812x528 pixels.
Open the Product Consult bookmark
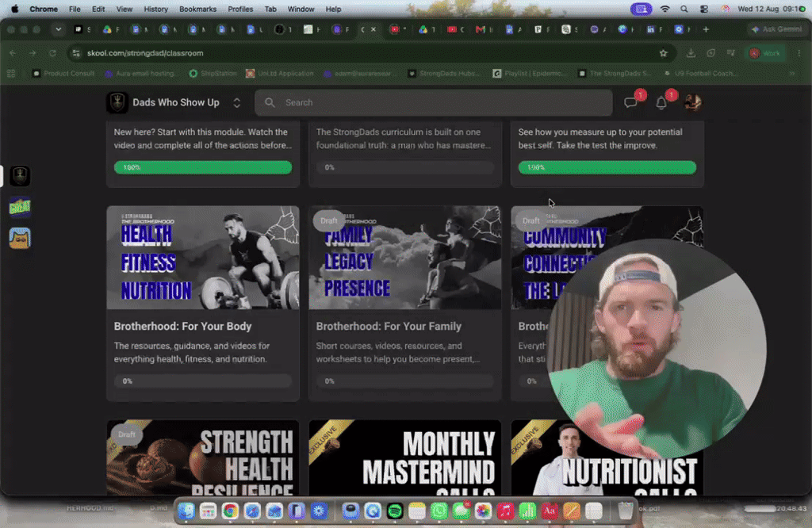(x=63, y=74)
